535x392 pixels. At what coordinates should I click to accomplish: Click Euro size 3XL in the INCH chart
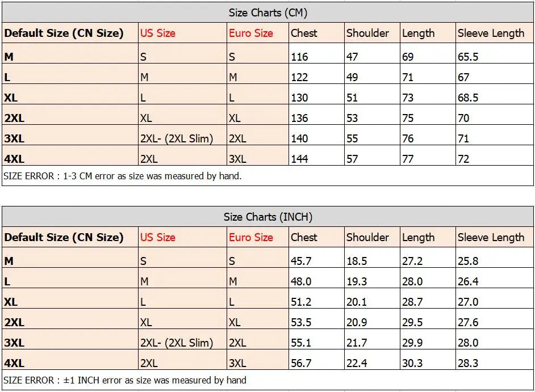237,363
